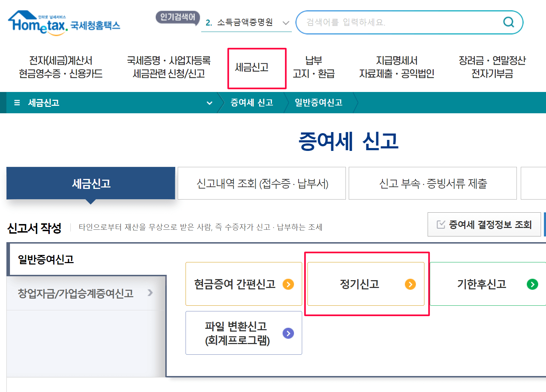This screenshot has width=546, height=392.
Task: Click green arrow icon on 기한후신고
Action: click(532, 284)
